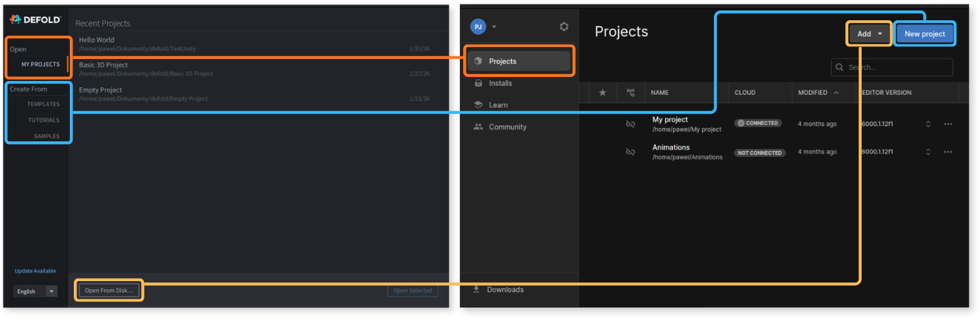Screen dimensions: 980x319
Task: Open the three-dot menu for Animations row
Action: point(948,152)
